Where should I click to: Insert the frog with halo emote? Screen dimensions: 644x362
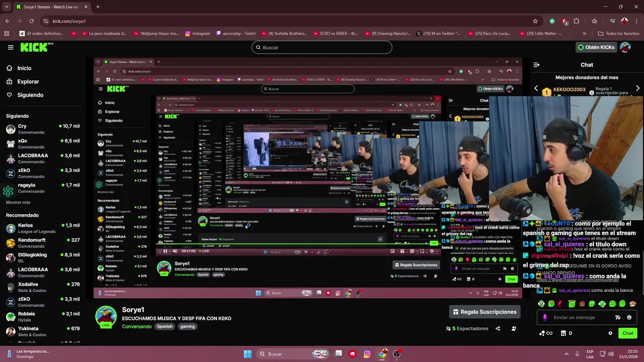tap(572, 303)
